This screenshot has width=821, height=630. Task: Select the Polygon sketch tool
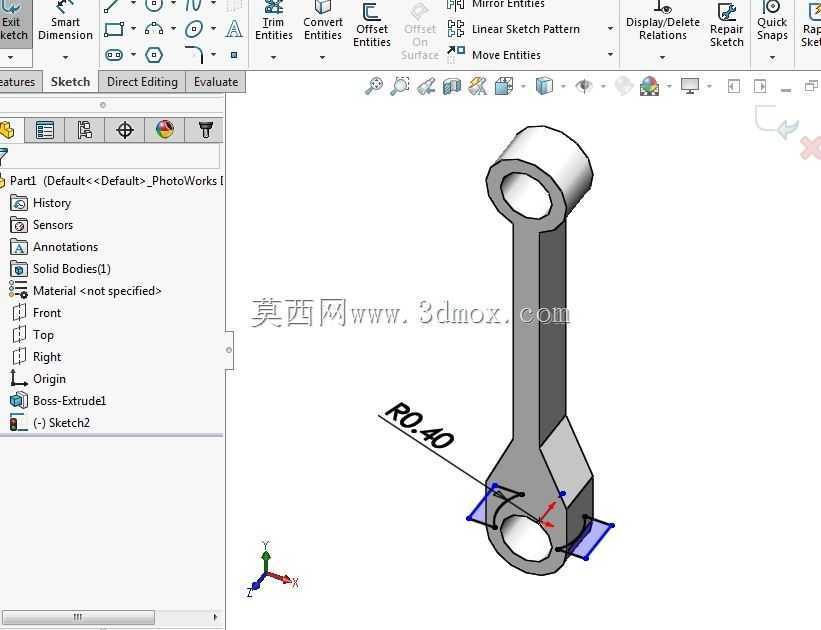point(153,54)
